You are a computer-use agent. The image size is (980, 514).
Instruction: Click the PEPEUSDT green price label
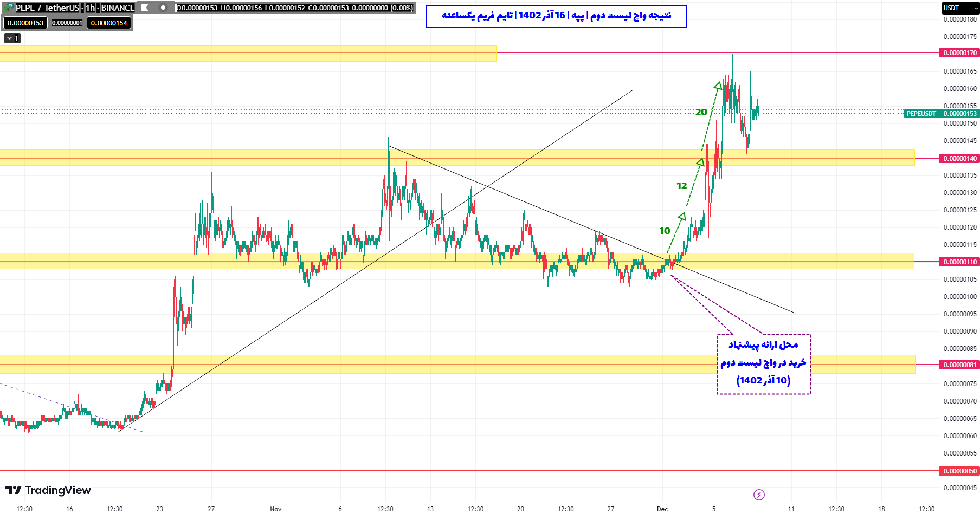[x=921, y=114]
